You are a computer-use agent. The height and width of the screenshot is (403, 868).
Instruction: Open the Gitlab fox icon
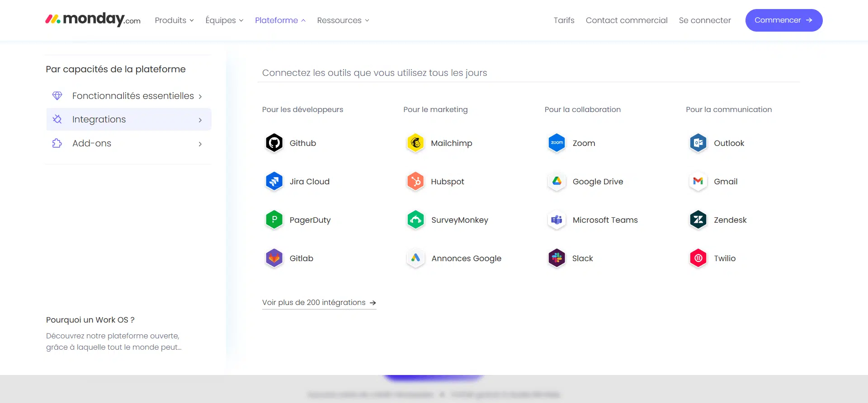(x=274, y=258)
